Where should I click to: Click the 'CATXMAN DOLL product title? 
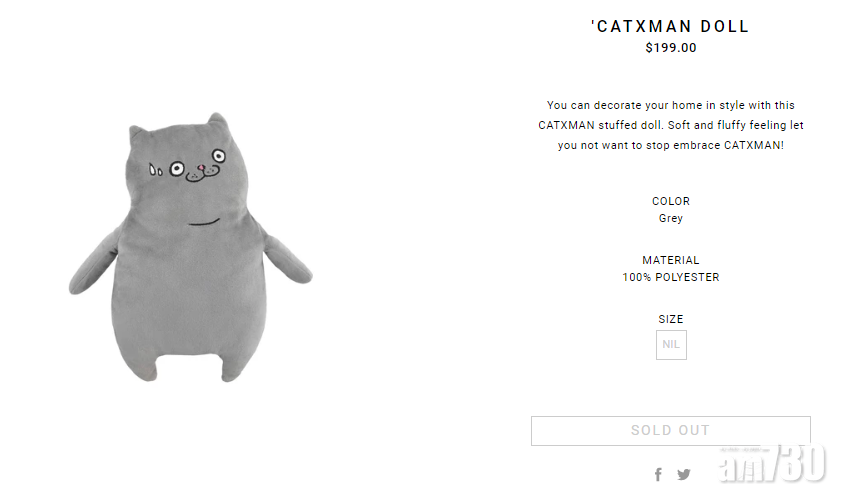(670, 27)
